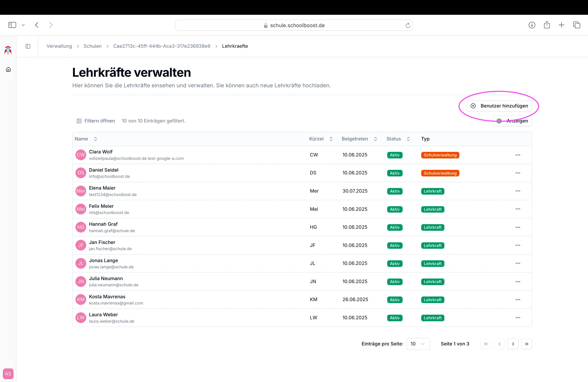Open Safari downloads icon

[x=532, y=25]
